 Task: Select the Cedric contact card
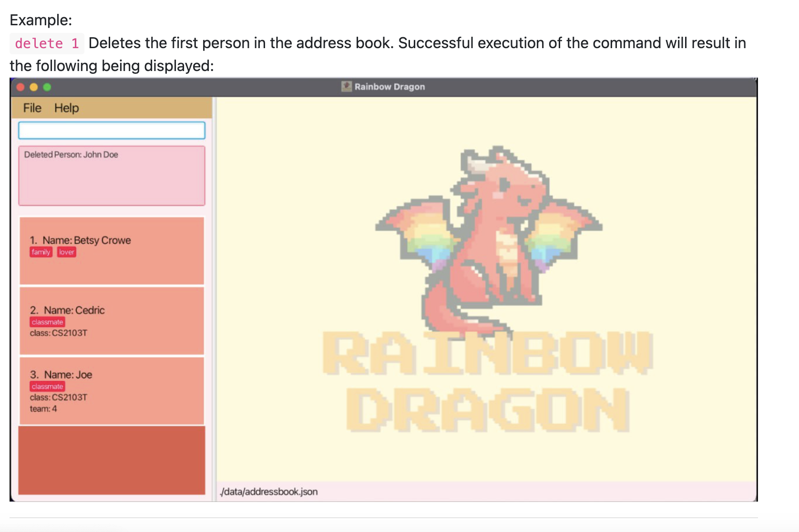point(112,321)
